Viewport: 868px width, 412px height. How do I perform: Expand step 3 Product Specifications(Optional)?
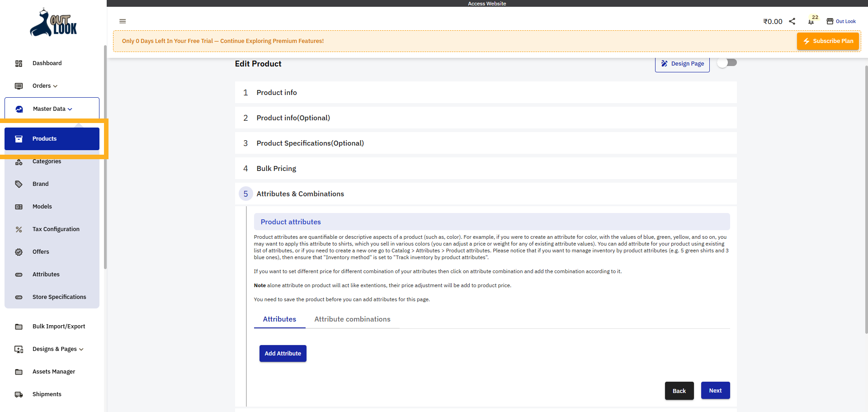[486, 143]
